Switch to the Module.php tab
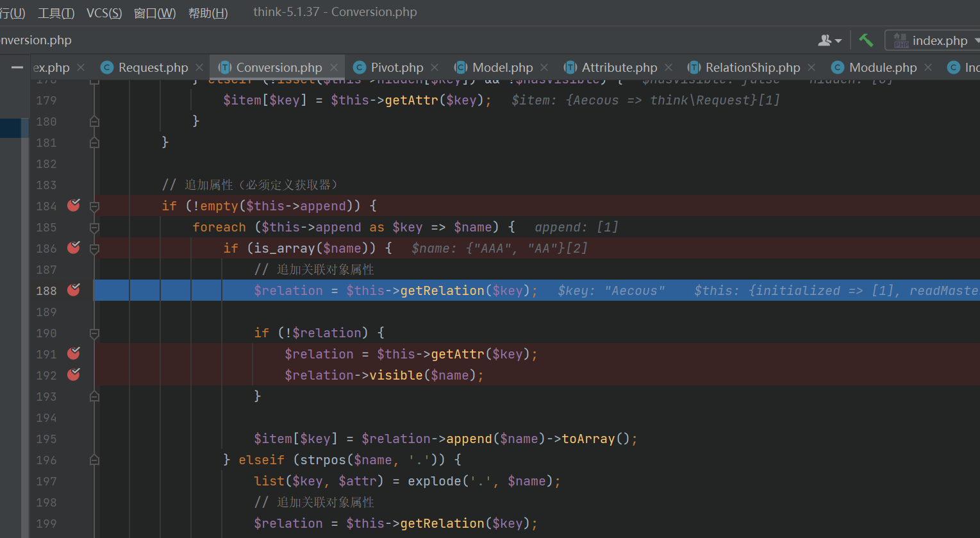Viewport: 980px width, 538px height. click(x=883, y=67)
